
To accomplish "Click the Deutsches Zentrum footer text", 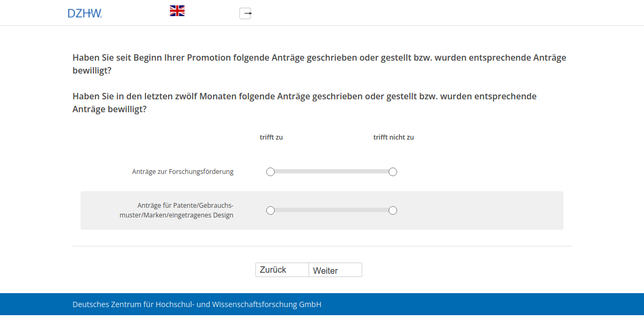I will click(x=196, y=304).
